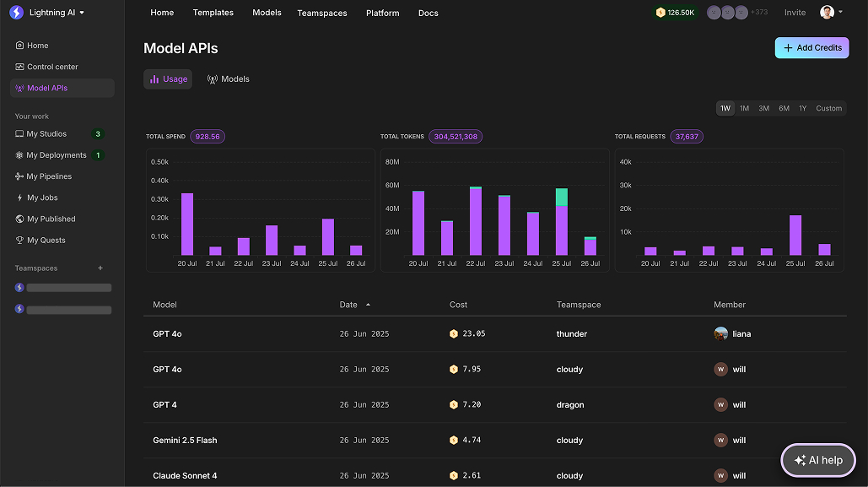Click the first GPT 4o row, cost 23.05

click(495, 334)
